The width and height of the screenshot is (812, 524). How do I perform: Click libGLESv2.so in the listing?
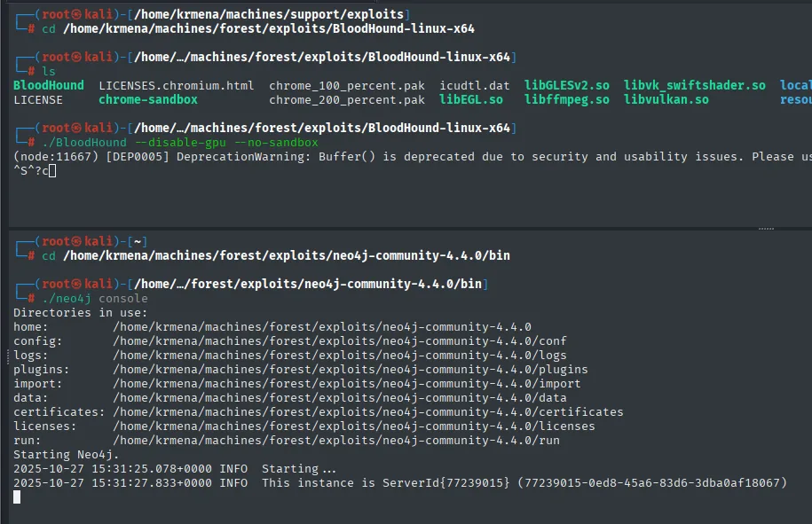(x=566, y=85)
